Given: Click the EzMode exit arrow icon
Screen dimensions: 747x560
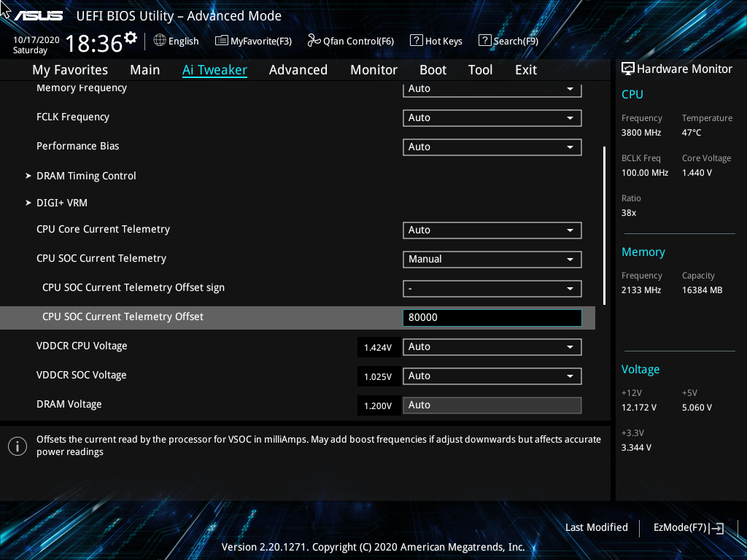Looking at the screenshot, I should (x=716, y=528).
